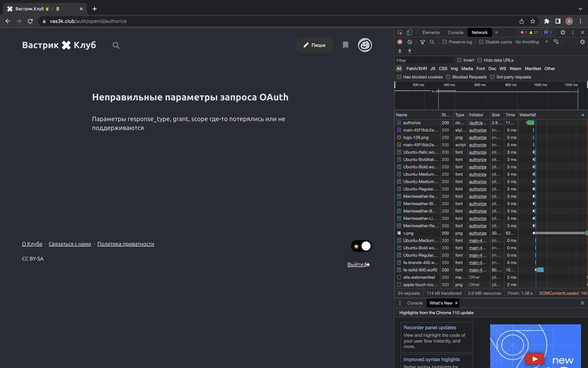Expand more DevTools tabs chevron
588x368 pixels.
click(496, 32)
